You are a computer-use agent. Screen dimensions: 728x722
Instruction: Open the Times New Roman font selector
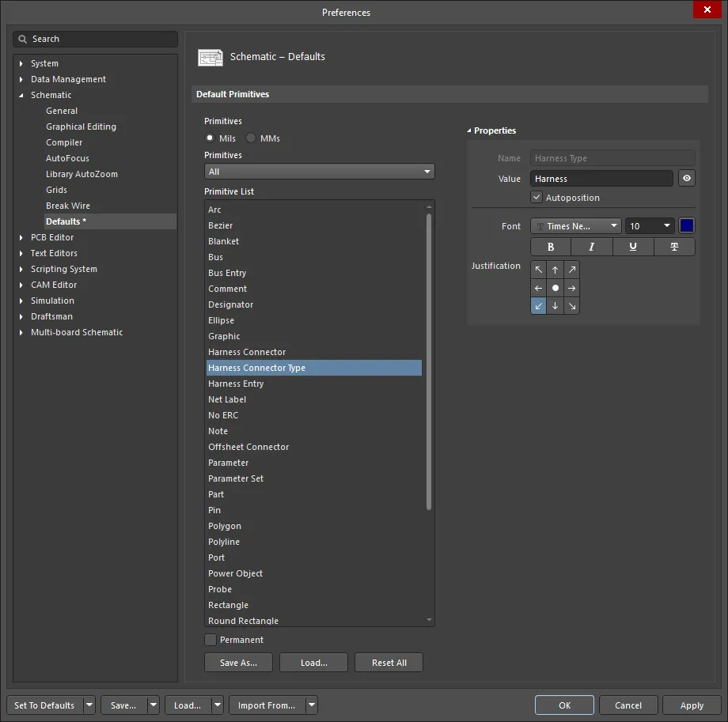coord(574,225)
